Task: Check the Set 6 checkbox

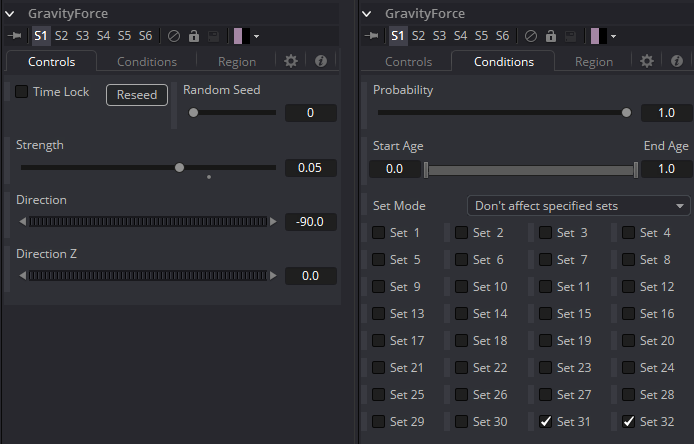Action: pyautogui.click(x=462, y=260)
